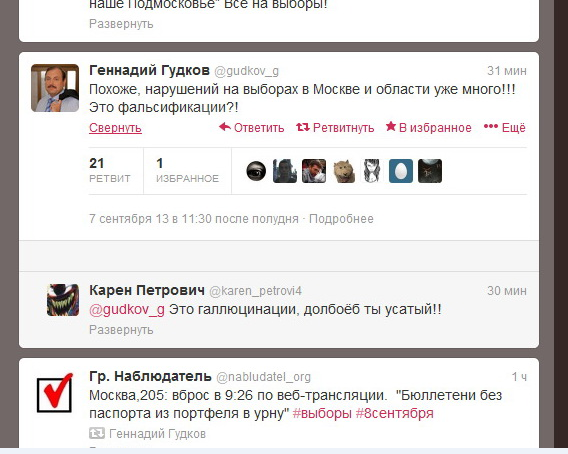Open the 21 РЕТВИТ count
Image resolution: width=568 pixels, height=454 pixels.
109,170
